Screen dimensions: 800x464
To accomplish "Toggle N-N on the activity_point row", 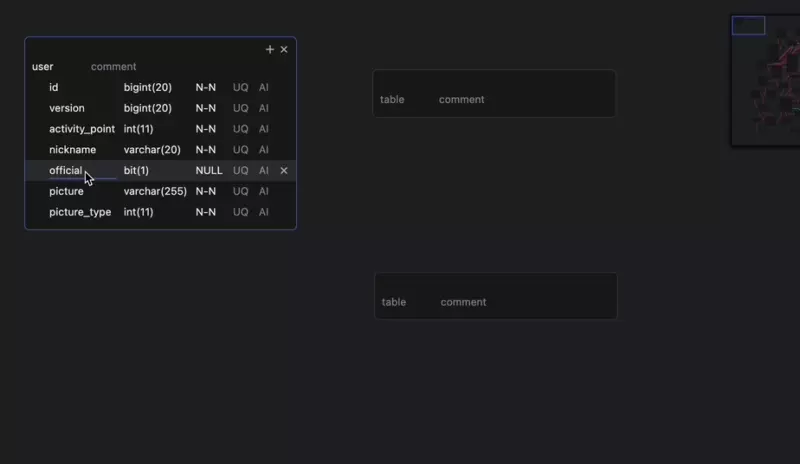I will click(206, 129).
